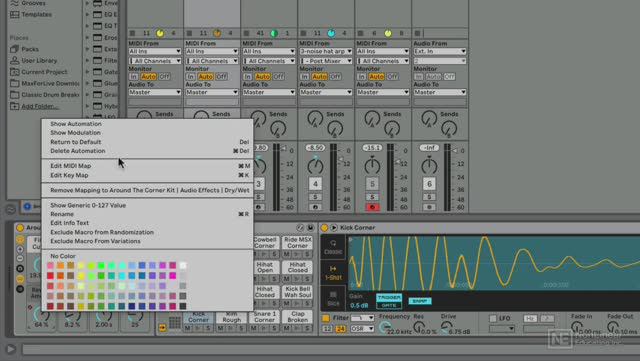Disarm recording on track 5

(372, 207)
